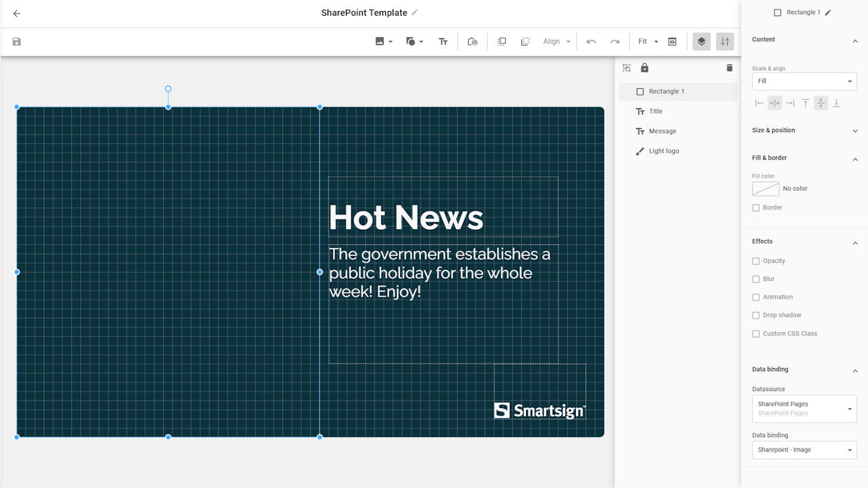Select the Text tool in toolbar
Viewport: 868px width, 488px height.
point(443,42)
